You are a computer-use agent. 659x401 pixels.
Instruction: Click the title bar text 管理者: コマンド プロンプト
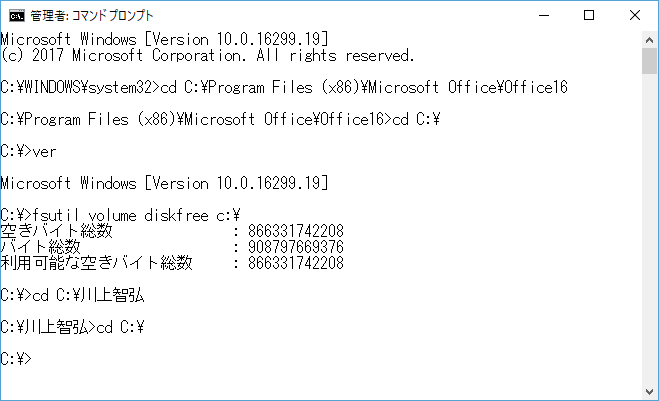coord(92,15)
